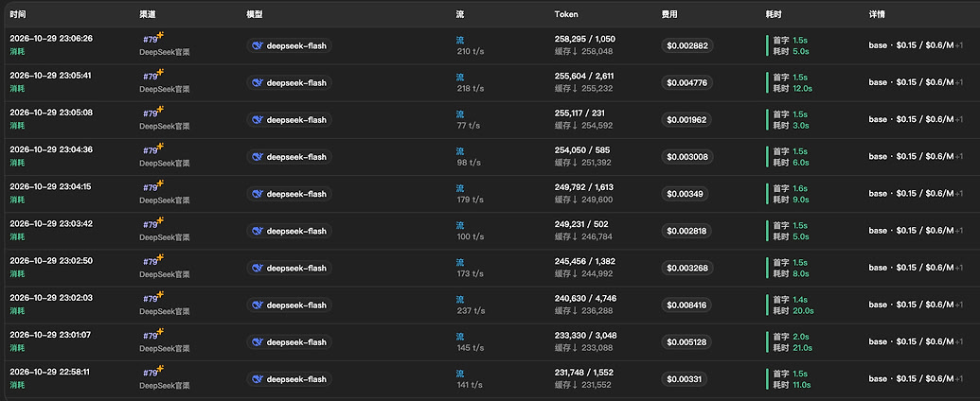980x401 pixels.
Task: Click the $0.00349 cost badge
Action: tap(685, 194)
